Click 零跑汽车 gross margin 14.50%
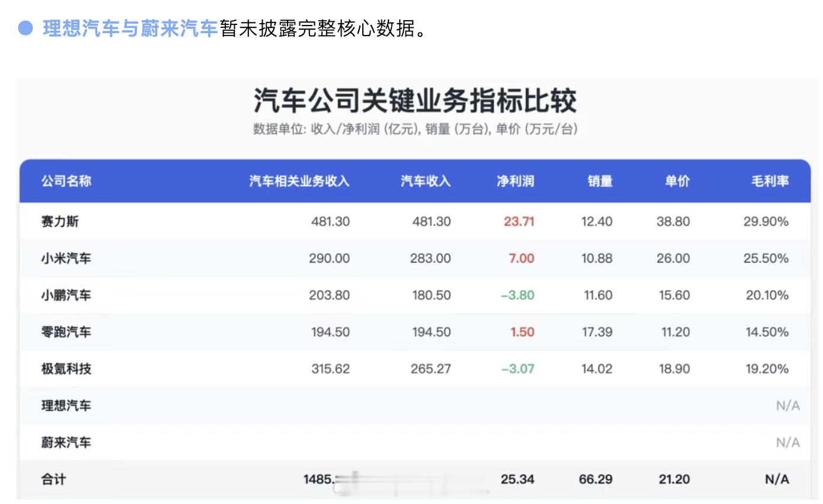This screenshot has width=823, height=504. click(x=767, y=332)
